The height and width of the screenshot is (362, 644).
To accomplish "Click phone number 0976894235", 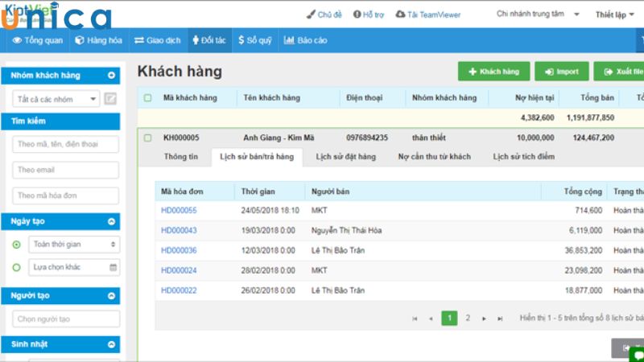I will 367,138.
